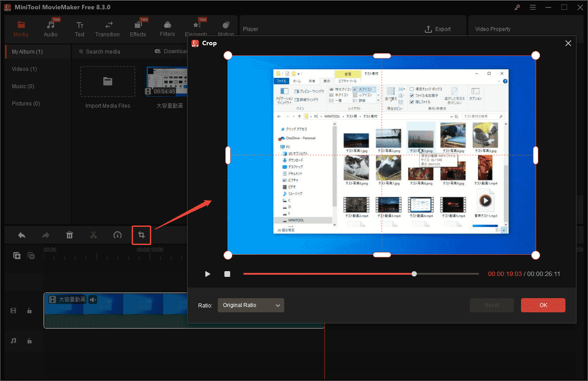The image size is (588, 381).
Task: Click the bottom-middle crop edge handle
Action: point(382,255)
